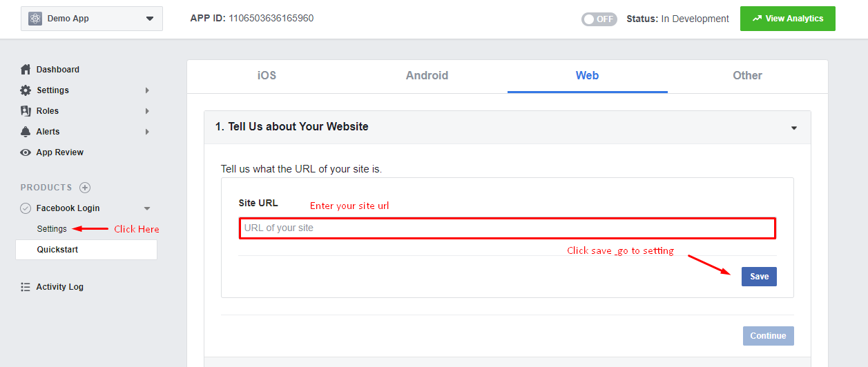Open the Quickstart sidebar item
Viewport: 868px width, 367px height.
[86, 250]
